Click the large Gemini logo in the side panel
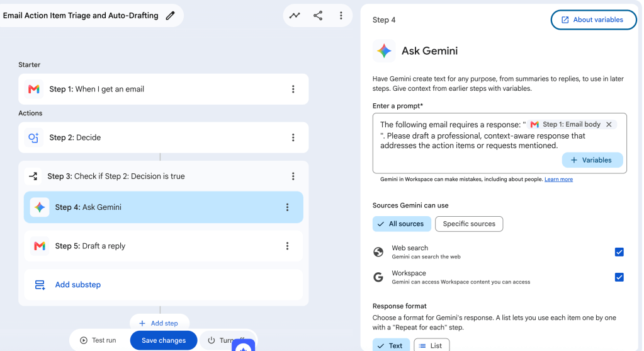Screen dimensions: 644x351 point(384,51)
